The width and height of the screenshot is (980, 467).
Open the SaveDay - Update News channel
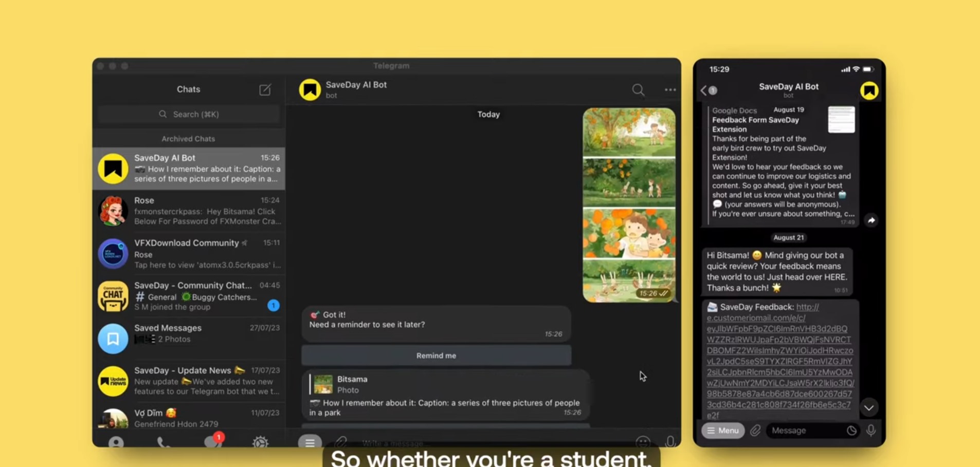coord(189,381)
